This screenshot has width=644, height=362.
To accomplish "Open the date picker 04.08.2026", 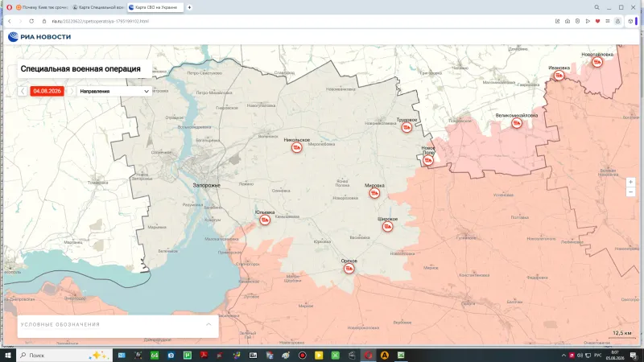I will (x=47, y=91).
